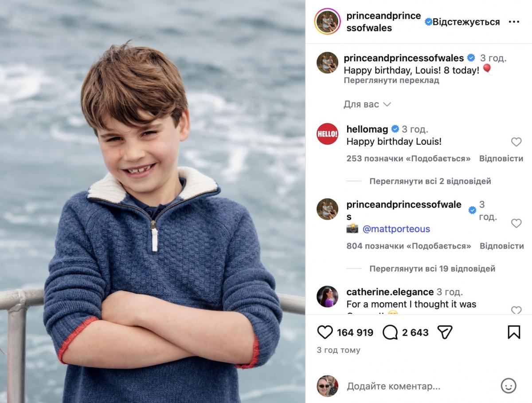Open the three-dot more options menu

[x=514, y=22]
